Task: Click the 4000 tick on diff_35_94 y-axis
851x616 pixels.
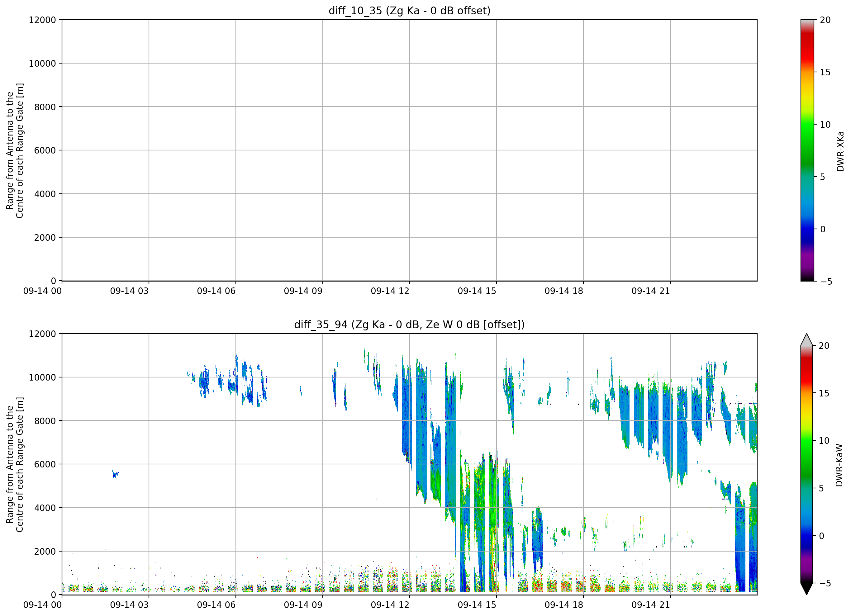Action: (45, 508)
